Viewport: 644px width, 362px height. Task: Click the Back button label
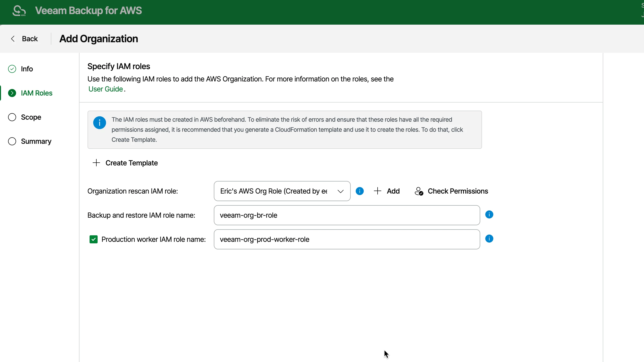pyautogui.click(x=30, y=39)
